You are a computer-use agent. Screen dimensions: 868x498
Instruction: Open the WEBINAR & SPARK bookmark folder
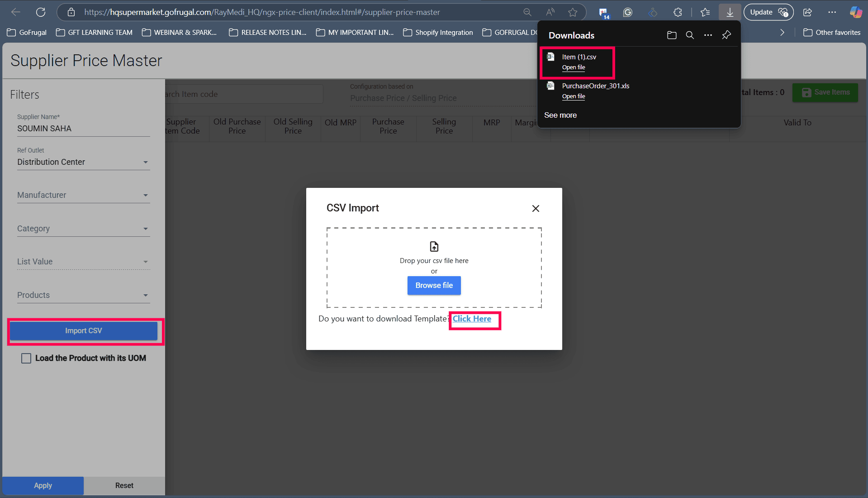coord(179,33)
